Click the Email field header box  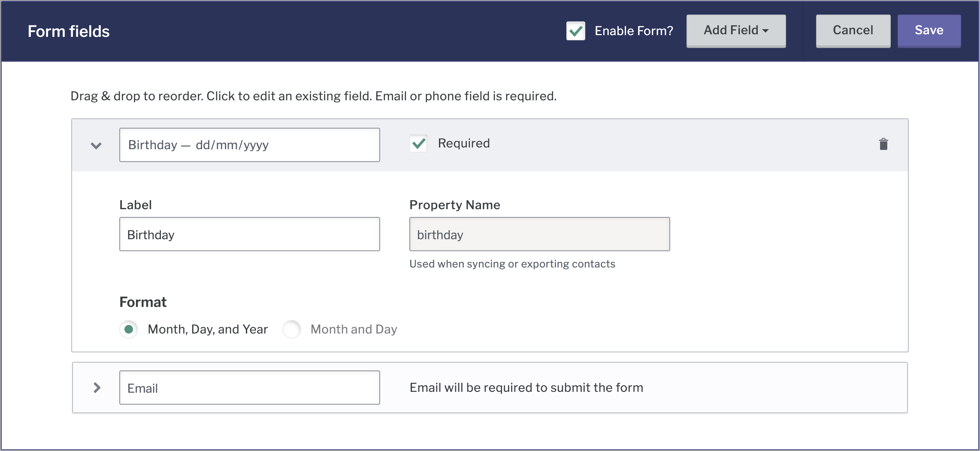[x=249, y=388]
